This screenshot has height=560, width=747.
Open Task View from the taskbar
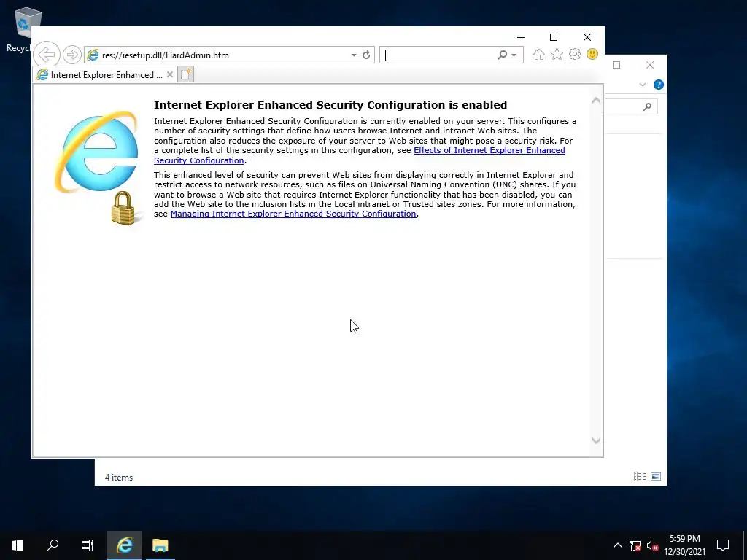[88, 545]
